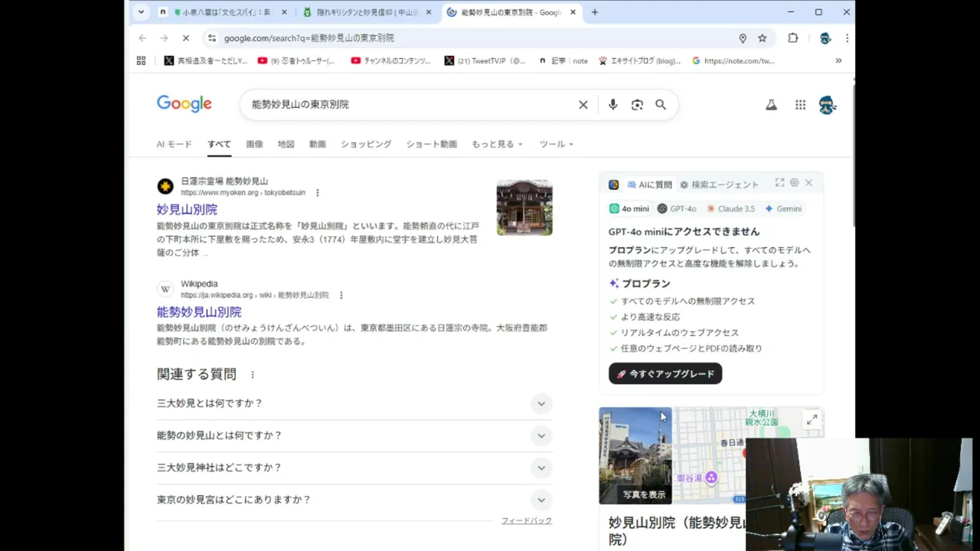Viewport: 980px width, 551px height.
Task: Open the apps grid in bookmarks bar
Action: 141,60
